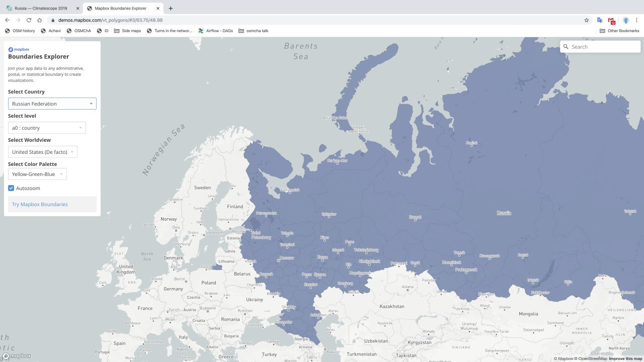Open the Select Worldview dropdown

pos(43,152)
